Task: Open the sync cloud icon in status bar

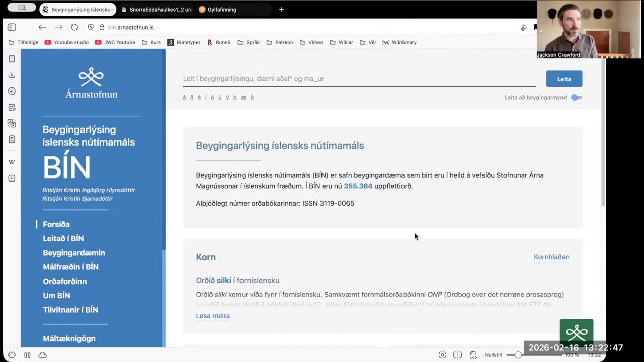Action: pyautogui.click(x=43, y=355)
